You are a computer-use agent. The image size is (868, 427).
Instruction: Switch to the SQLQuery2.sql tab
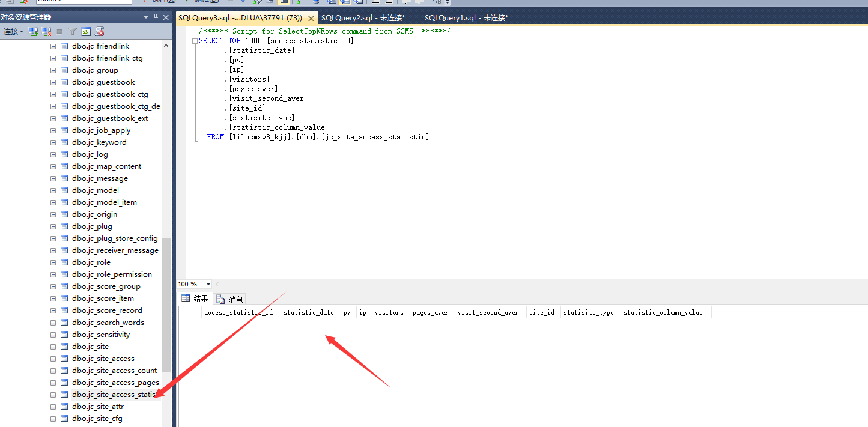pyautogui.click(x=363, y=18)
